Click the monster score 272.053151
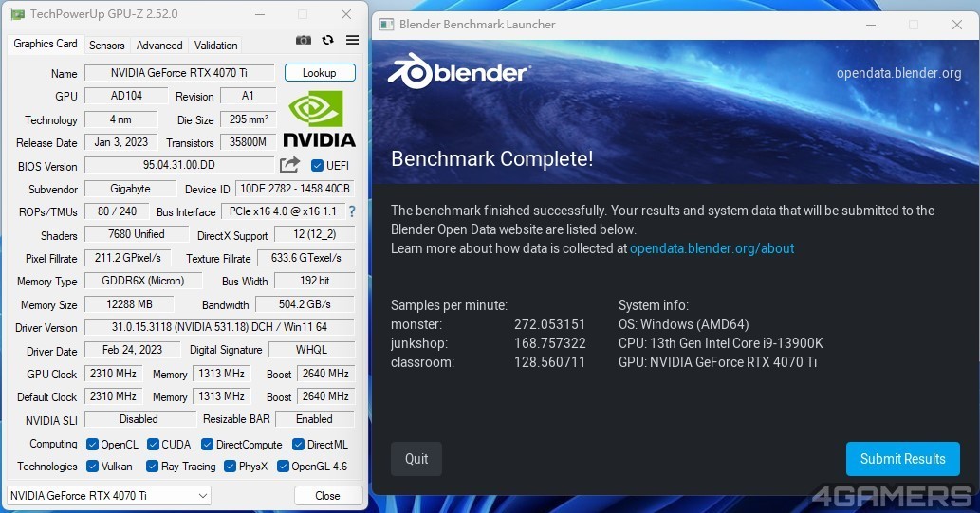 coord(549,324)
